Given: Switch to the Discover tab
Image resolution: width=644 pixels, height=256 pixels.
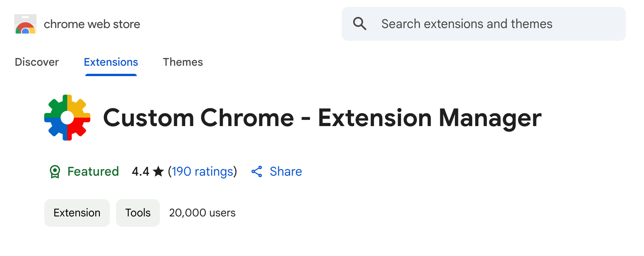Looking at the screenshot, I should tap(37, 62).
